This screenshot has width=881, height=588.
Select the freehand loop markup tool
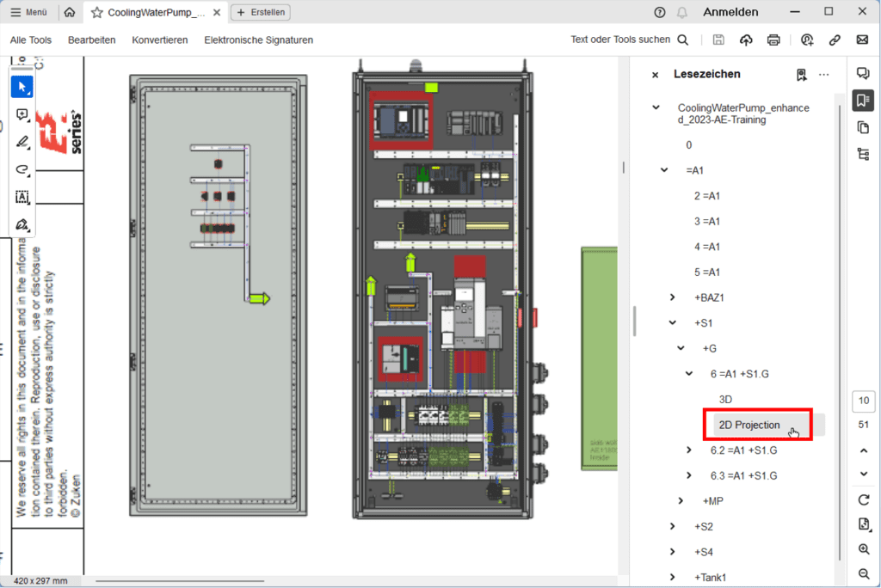coord(22,169)
